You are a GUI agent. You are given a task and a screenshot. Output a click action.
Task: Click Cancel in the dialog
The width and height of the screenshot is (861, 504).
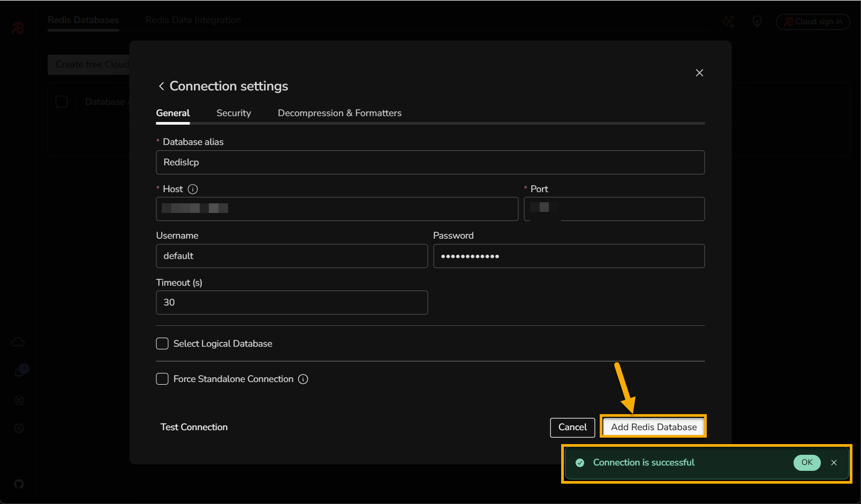coord(572,427)
